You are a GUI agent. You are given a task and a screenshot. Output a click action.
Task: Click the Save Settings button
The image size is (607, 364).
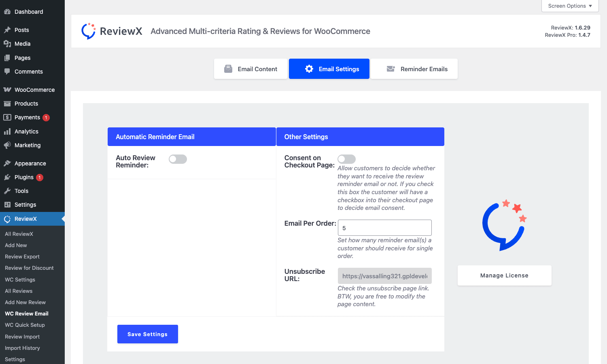coord(148,334)
